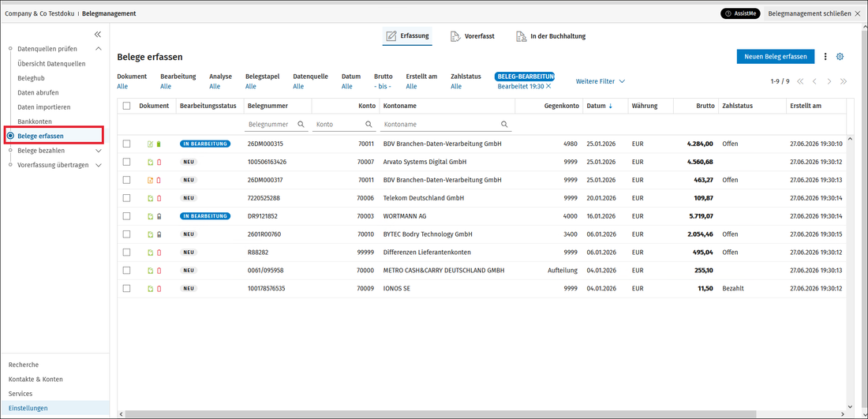This screenshot has height=419, width=868.
Task: Click the horizontal scrollbar thumb below the table
Action: [440, 414]
